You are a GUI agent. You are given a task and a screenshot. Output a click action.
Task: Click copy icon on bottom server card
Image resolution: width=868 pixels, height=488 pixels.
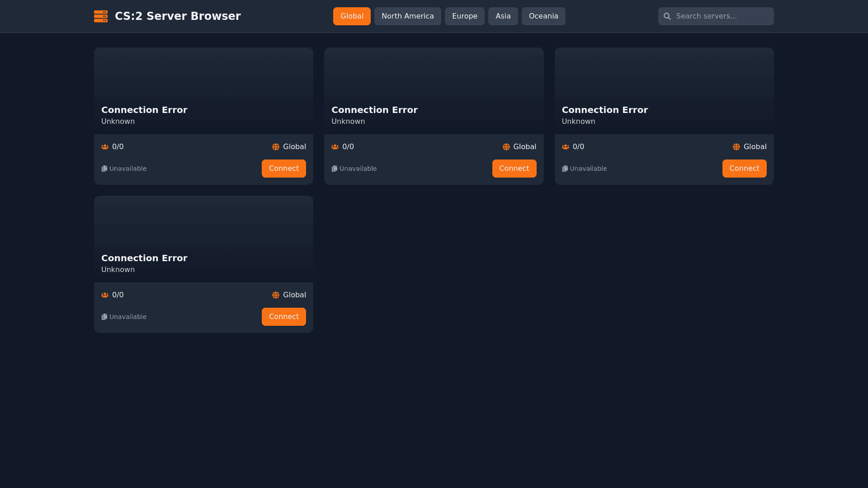click(x=104, y=317)
